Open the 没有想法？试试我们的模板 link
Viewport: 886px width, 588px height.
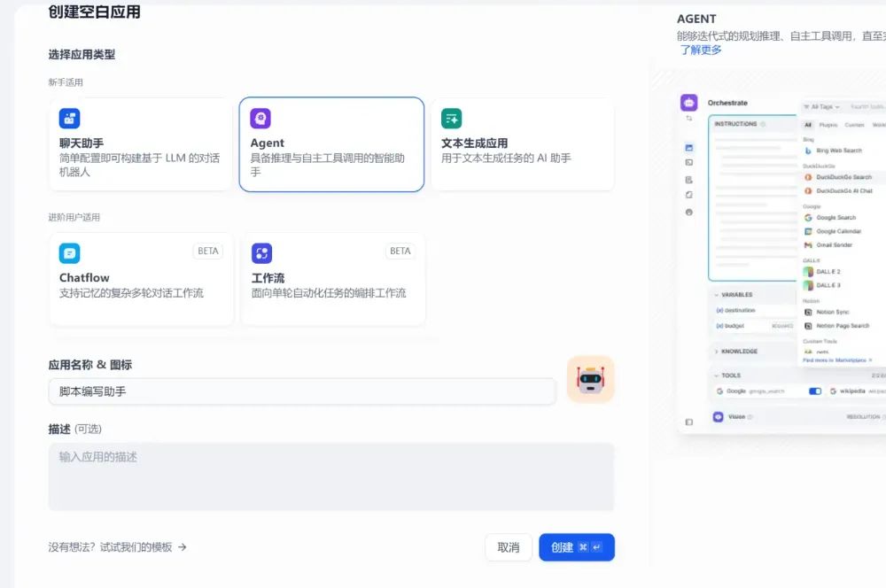[x=118, y=546]
